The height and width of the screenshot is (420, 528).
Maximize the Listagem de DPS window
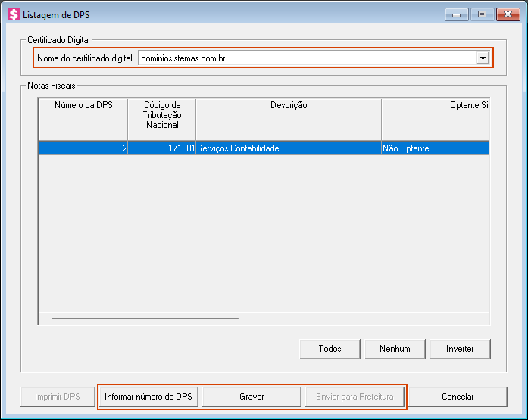coord(481,14)
